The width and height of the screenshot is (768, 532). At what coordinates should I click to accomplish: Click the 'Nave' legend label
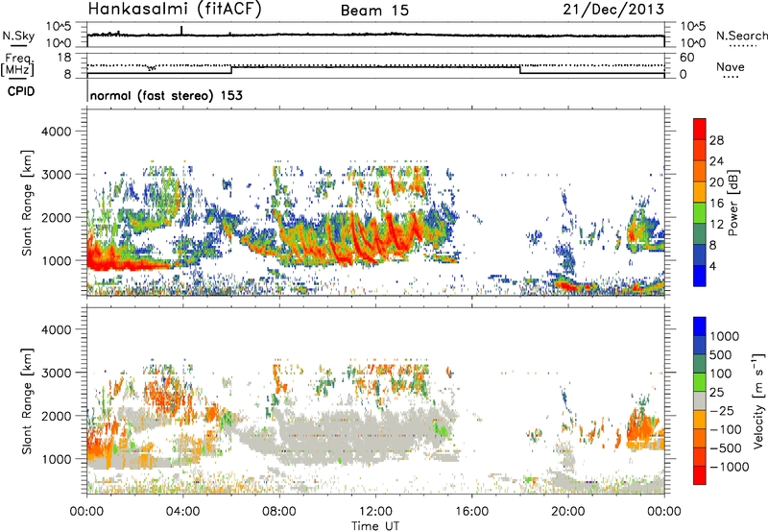tap(731, 66)
